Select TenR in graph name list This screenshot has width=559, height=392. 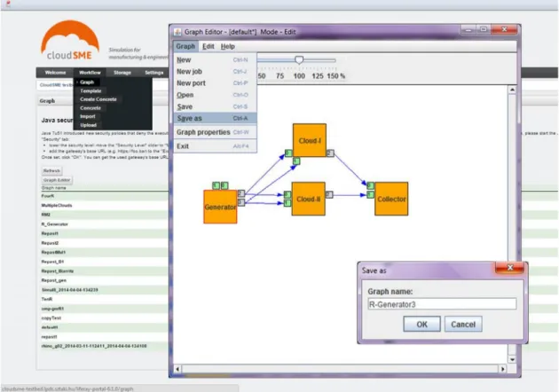click(47, 299)
